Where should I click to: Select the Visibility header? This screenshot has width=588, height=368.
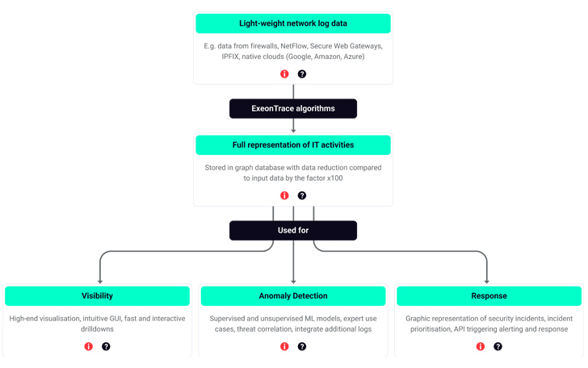(97, 296)
